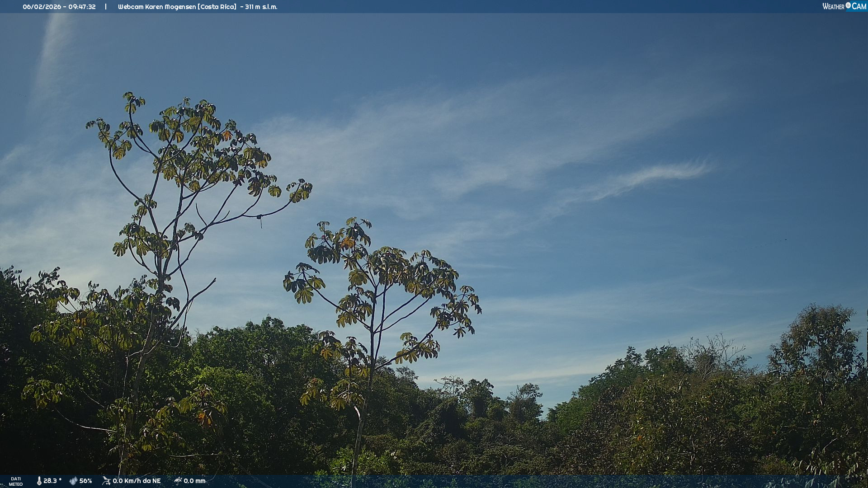This screenshot has width=868, height=488.
Task: Click the timestamp 09:47:32
Action: [82, 7]
